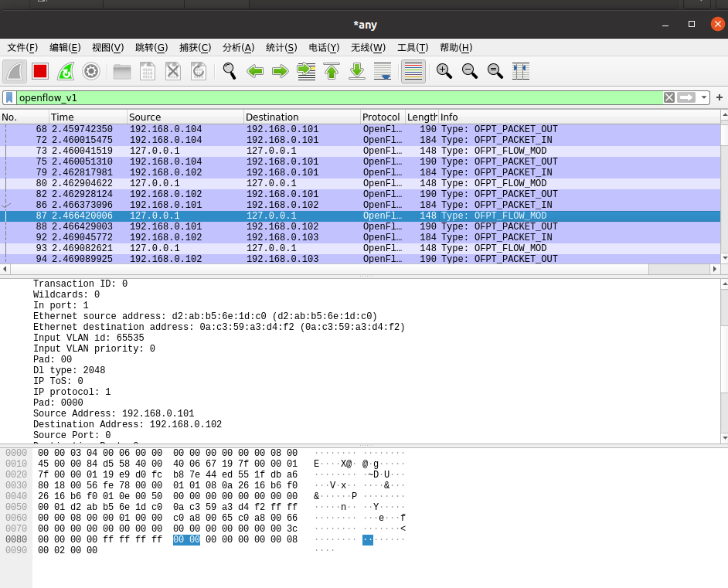Sort by the No. column header

pyautogui.click(x=24, y=117)
